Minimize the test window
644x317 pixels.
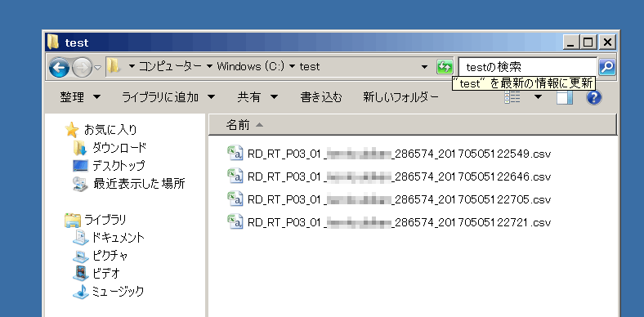(571, 42)
